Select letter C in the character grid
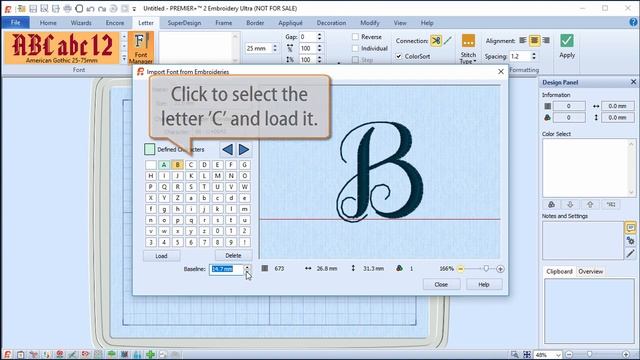This screenshot has width=640, height=360. [191, 165]
